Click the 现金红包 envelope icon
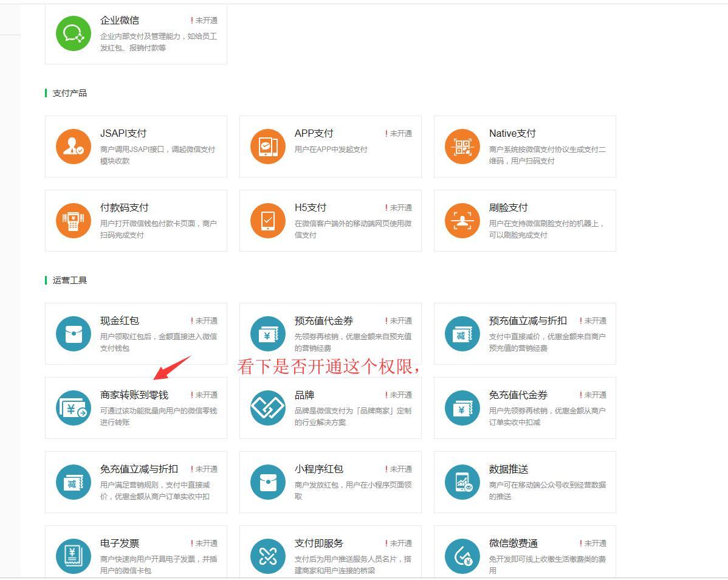Image resolution: width=728 pixels, height=580 pixels. pyautogui.click(x=74, y=334)
